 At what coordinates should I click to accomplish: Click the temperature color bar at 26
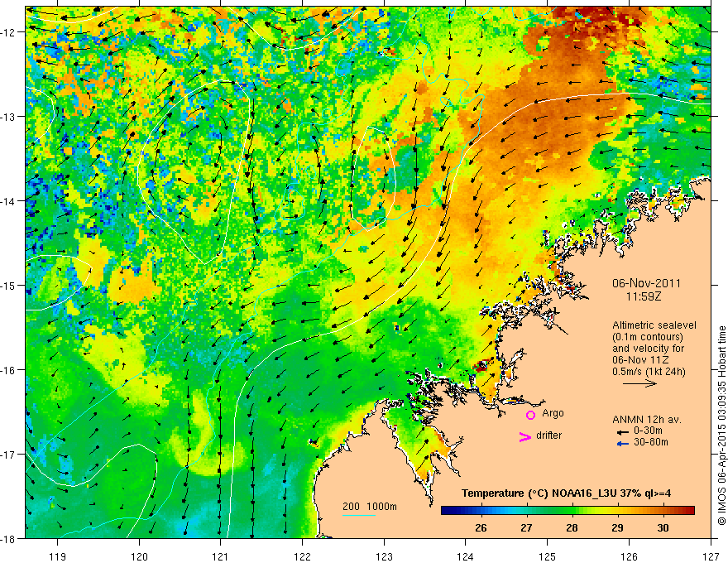[481, 511]
